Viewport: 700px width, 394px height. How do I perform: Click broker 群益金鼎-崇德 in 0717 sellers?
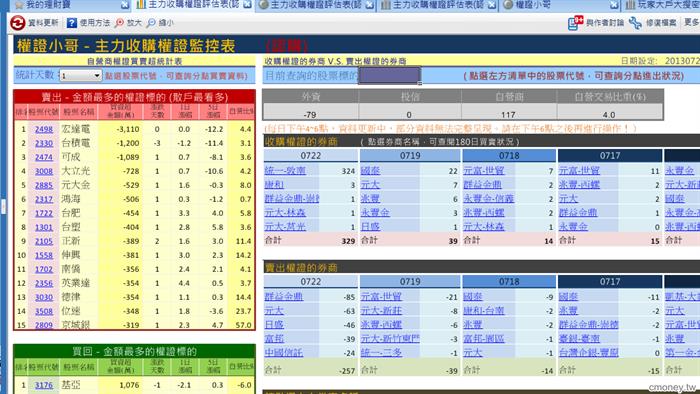tap(588, 324)
